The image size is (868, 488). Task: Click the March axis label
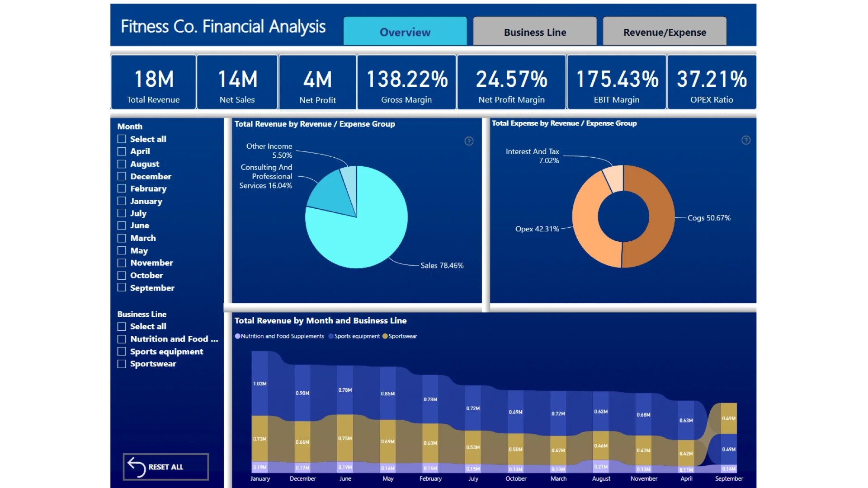[x=558, y=479]
